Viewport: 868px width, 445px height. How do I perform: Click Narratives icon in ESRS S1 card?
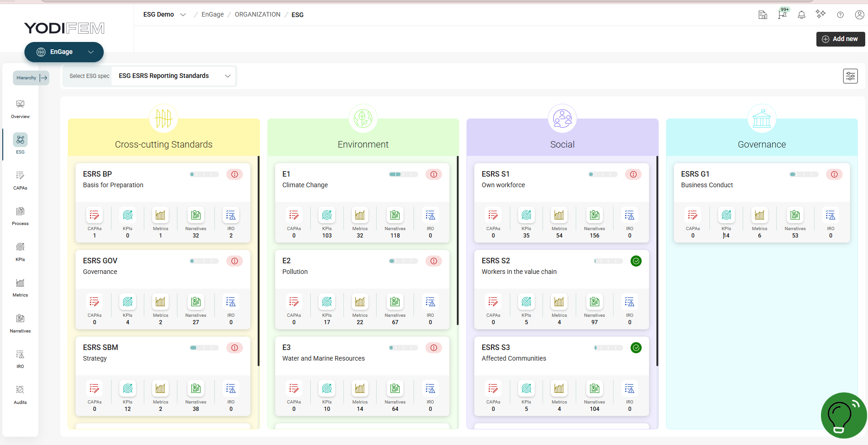[x=594, y=215]
